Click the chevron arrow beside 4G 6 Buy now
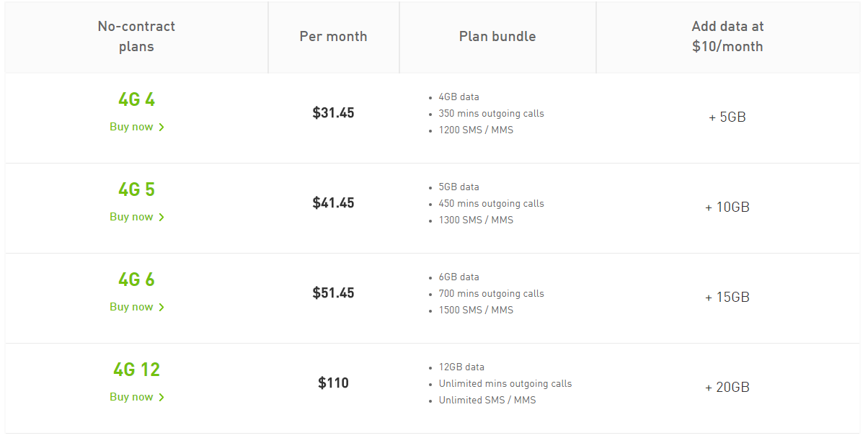The width and height of the screenshot is (868, 438). (161, 308)
